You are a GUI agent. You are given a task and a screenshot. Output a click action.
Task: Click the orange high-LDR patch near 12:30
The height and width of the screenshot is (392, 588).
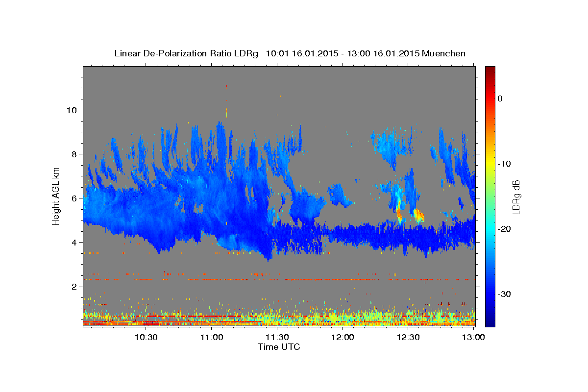click(x=418, y=215)
